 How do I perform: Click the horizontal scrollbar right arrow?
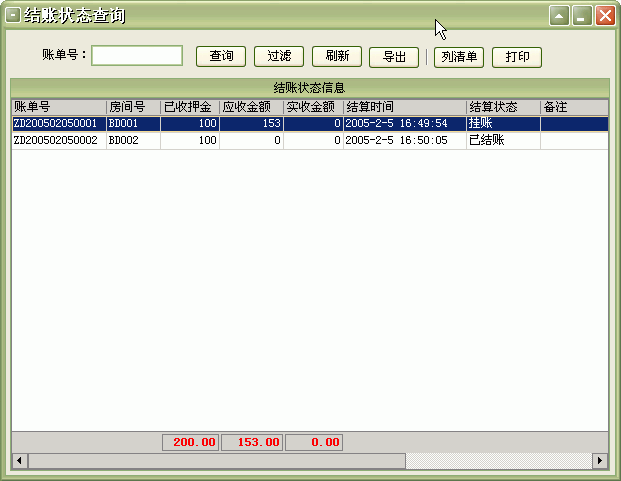coord(600,461)
